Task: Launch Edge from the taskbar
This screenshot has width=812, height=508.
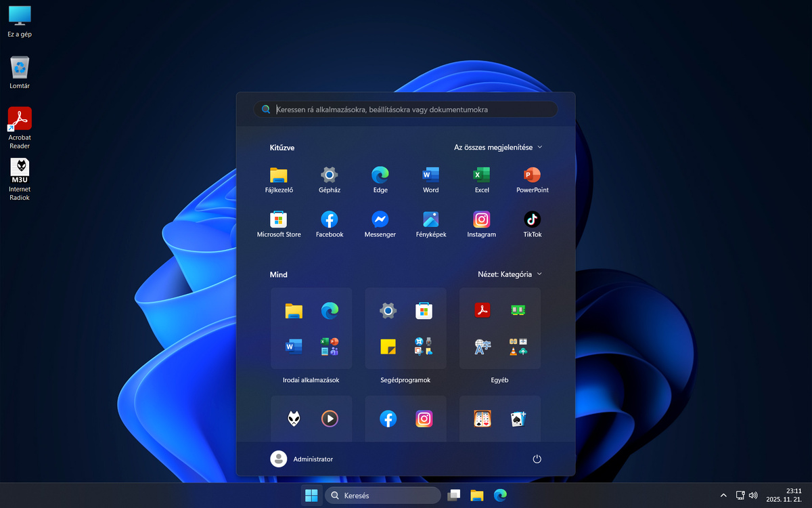Action: tap(500, 495)
